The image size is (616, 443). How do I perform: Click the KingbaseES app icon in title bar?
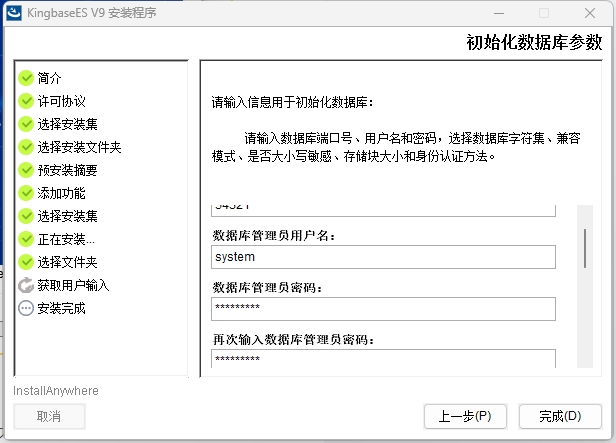coord(14,13)
